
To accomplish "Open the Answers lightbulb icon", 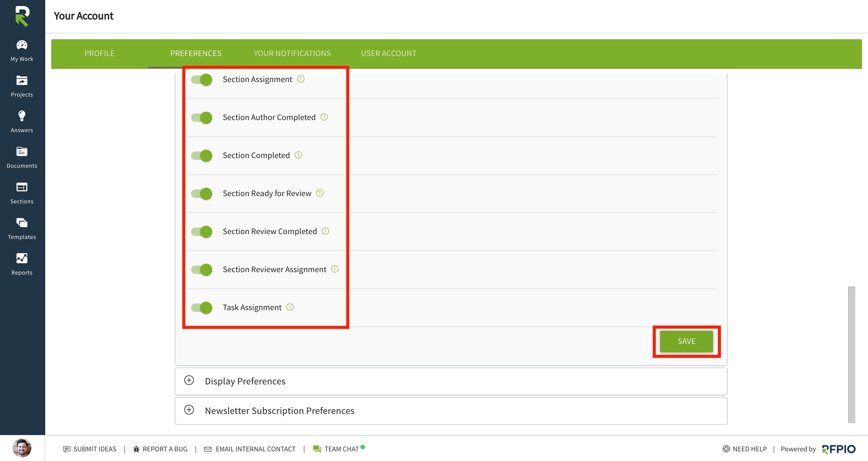I will [22, 116].
